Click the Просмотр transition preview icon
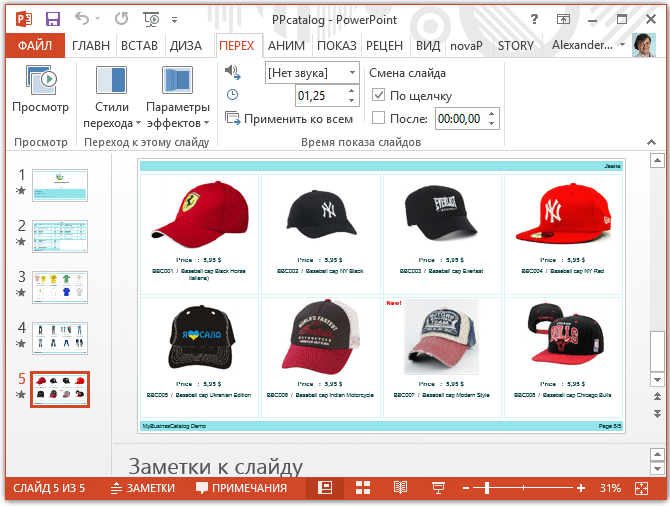 [x=41, y=80]
